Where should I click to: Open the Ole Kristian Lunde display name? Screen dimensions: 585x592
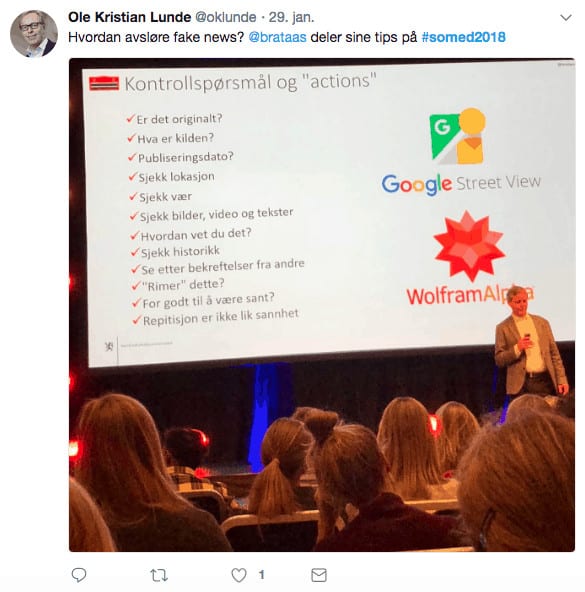click(x=130, y=17)
